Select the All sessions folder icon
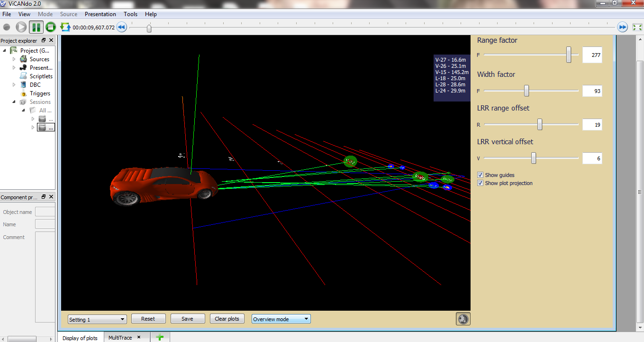The image size is (644, 342). click(x=33, y=111)
